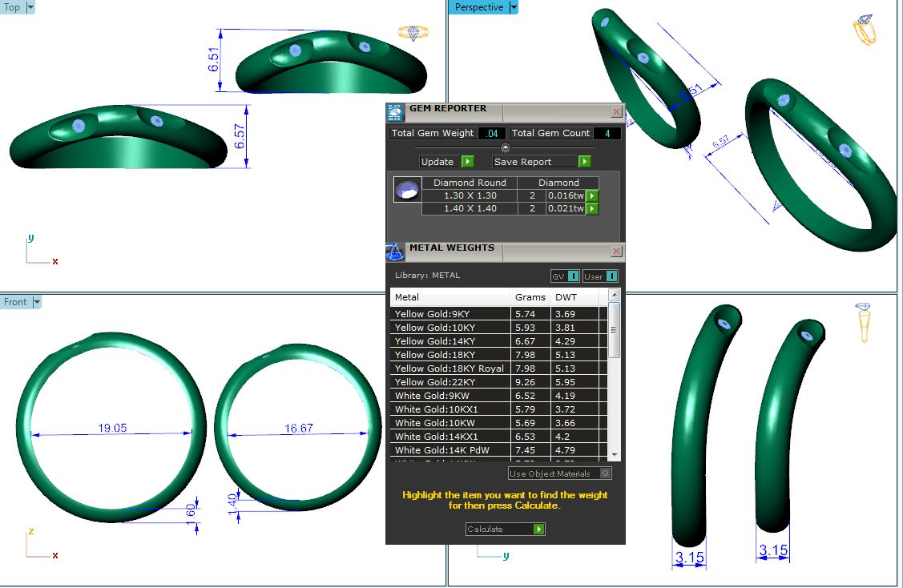Collapse the Gem Reporter summary with round arrow
This screenshot has width=903, height=588.
tap(506, 147)
